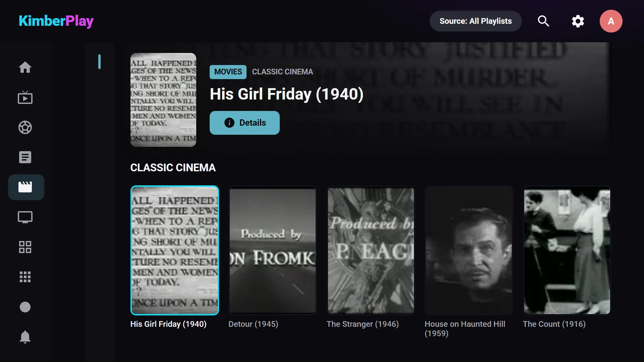Click the vertical category indicator bar
The width and height of the screenshot is (644, 362).
[99, 62]
